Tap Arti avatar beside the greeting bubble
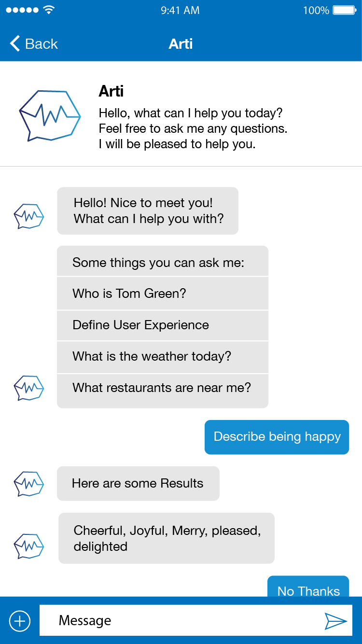This screenshot has width=362, height=644. point(29,216)
